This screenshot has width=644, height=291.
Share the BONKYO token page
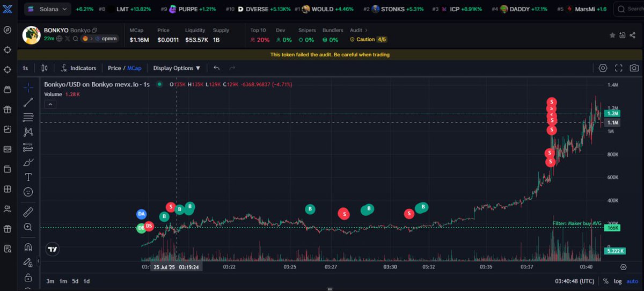tap(633, 35)
